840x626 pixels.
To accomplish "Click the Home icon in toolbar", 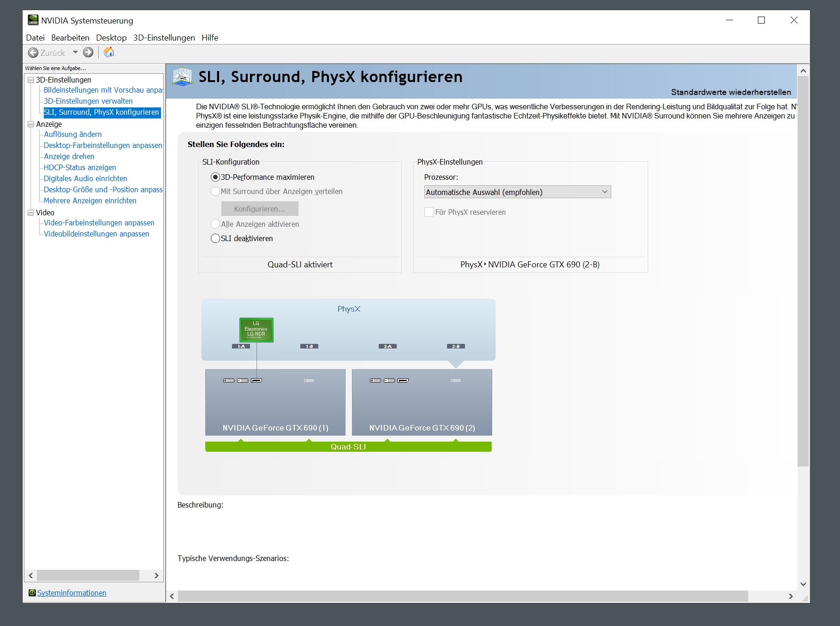I will [109, 52].
